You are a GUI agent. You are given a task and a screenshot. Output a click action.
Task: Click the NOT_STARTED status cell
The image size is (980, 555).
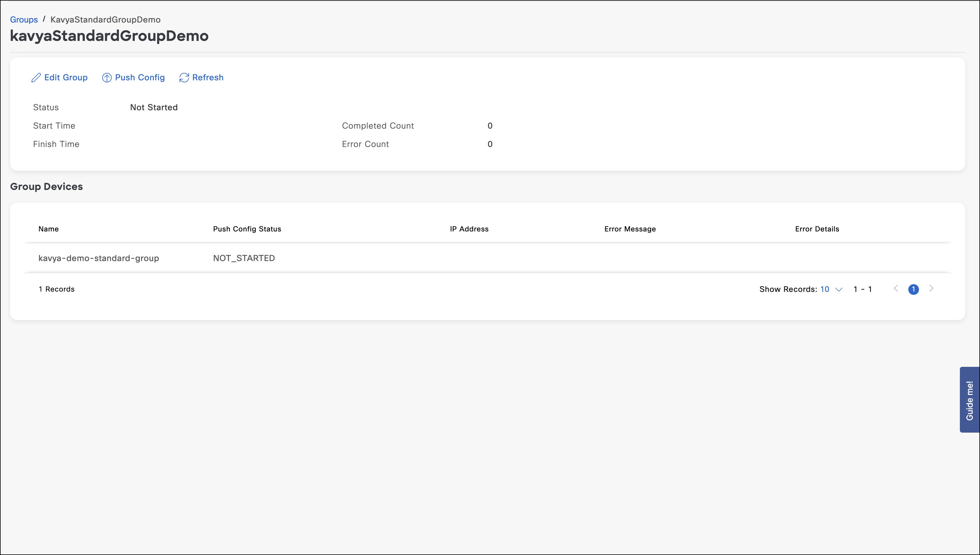(x=244, y=258)
